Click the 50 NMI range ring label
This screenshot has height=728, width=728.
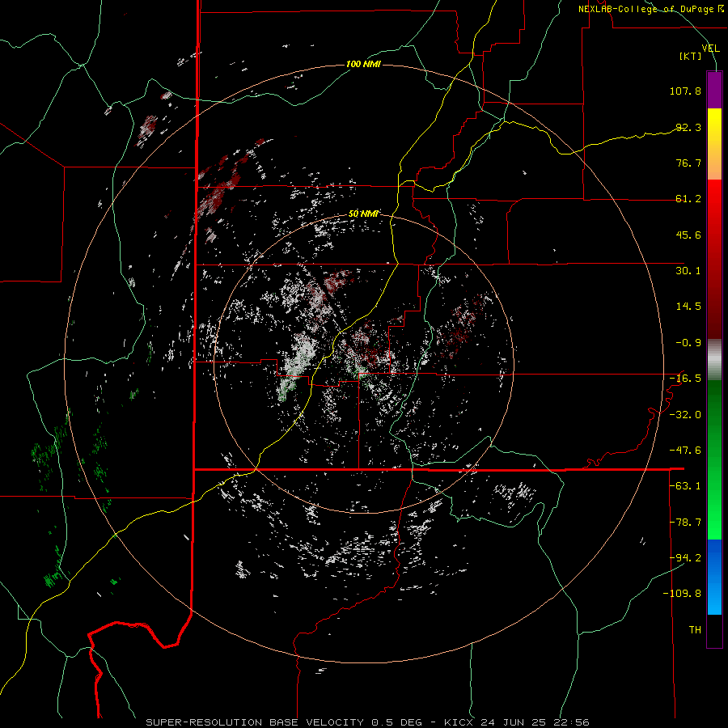point(363,214)
